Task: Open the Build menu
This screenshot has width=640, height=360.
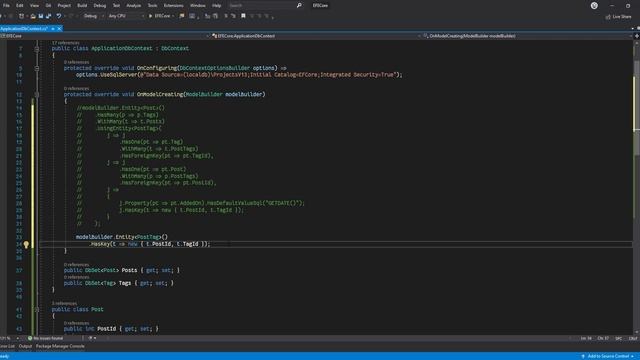Action: [x=82, y=6]
